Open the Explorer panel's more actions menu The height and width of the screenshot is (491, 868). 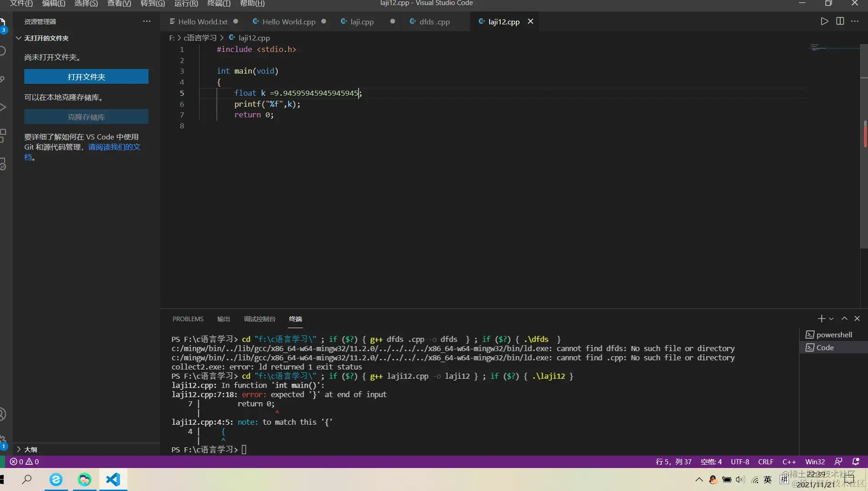coord(147,21)
